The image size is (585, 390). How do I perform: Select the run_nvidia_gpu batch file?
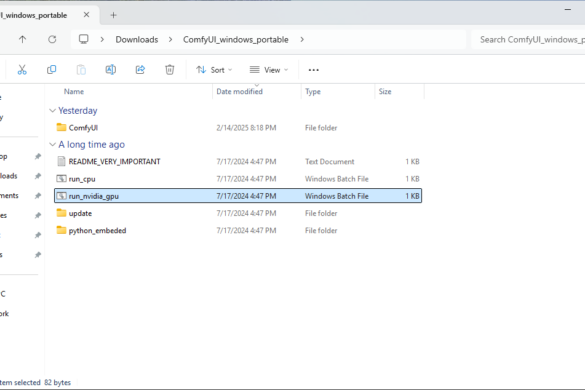(238, 196)
